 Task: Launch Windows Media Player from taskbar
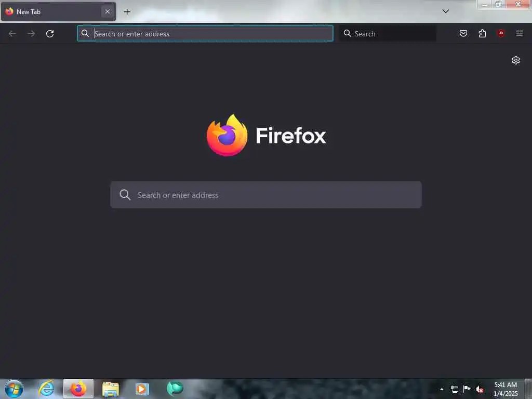click(142, 389)
